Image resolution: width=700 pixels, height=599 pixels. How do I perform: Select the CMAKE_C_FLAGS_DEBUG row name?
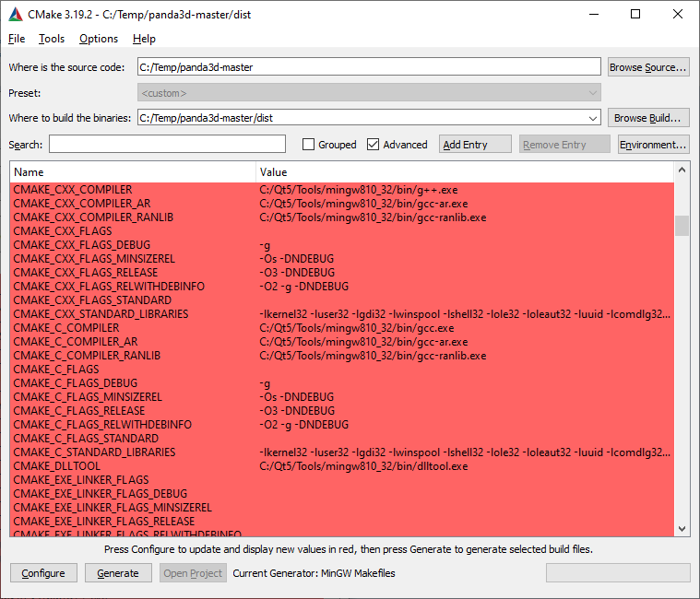[76, 383]
